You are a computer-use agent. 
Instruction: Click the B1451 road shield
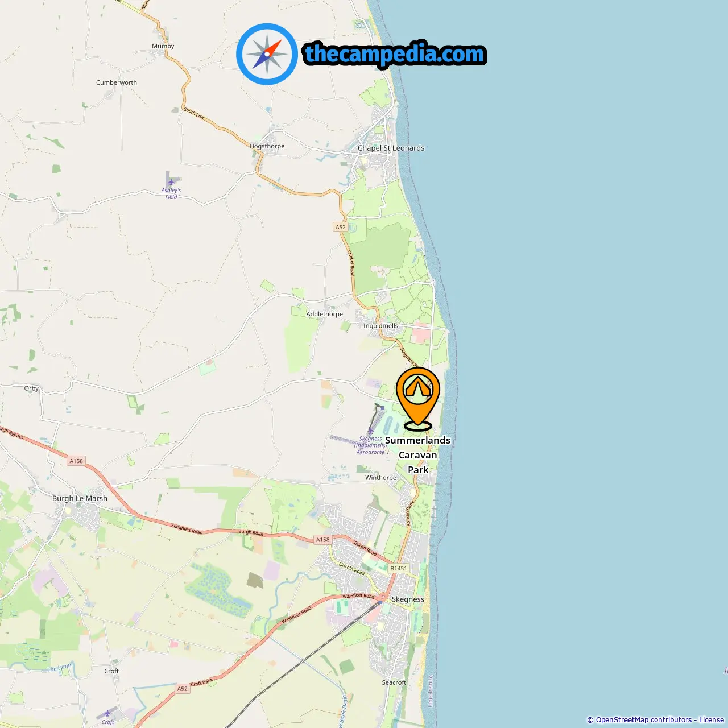point(399,568)
